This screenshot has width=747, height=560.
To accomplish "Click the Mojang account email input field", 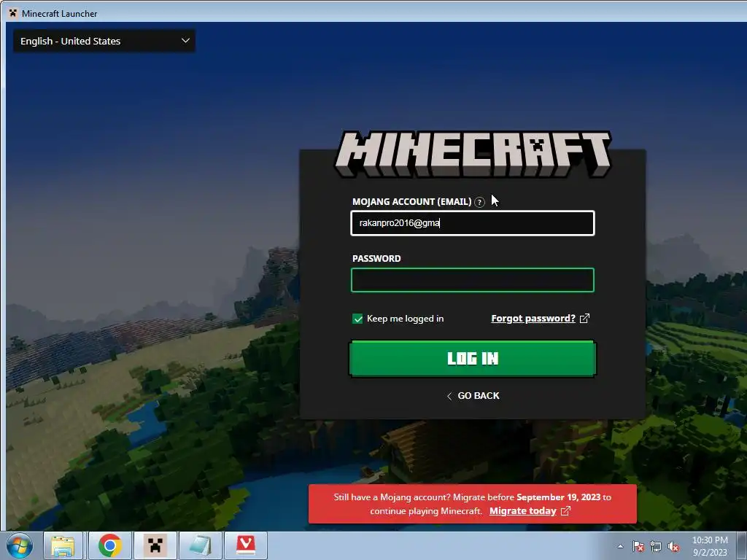I will click(473, 223).
